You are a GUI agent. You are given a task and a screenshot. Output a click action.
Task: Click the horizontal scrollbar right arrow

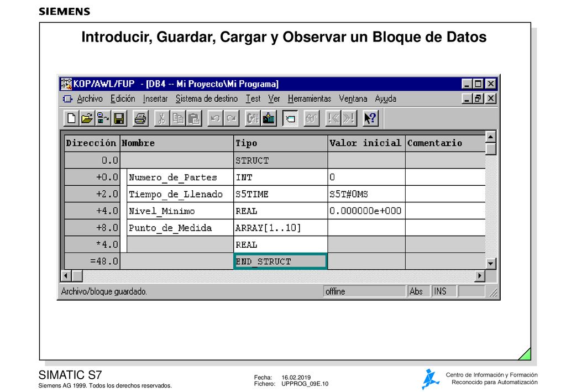click(479, 276)
